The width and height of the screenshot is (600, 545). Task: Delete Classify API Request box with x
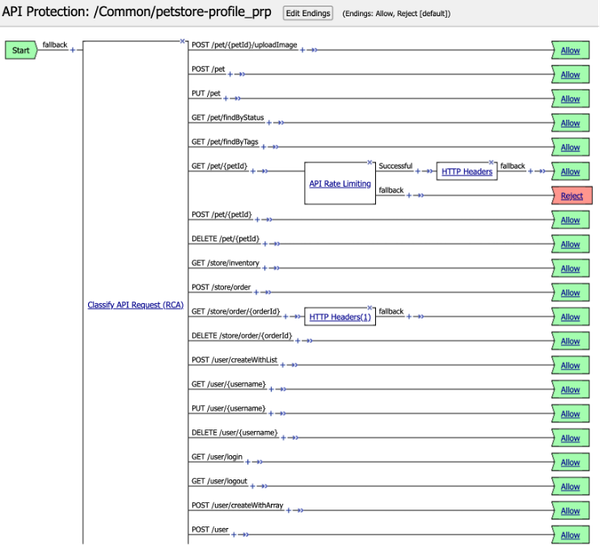(182, 41)
